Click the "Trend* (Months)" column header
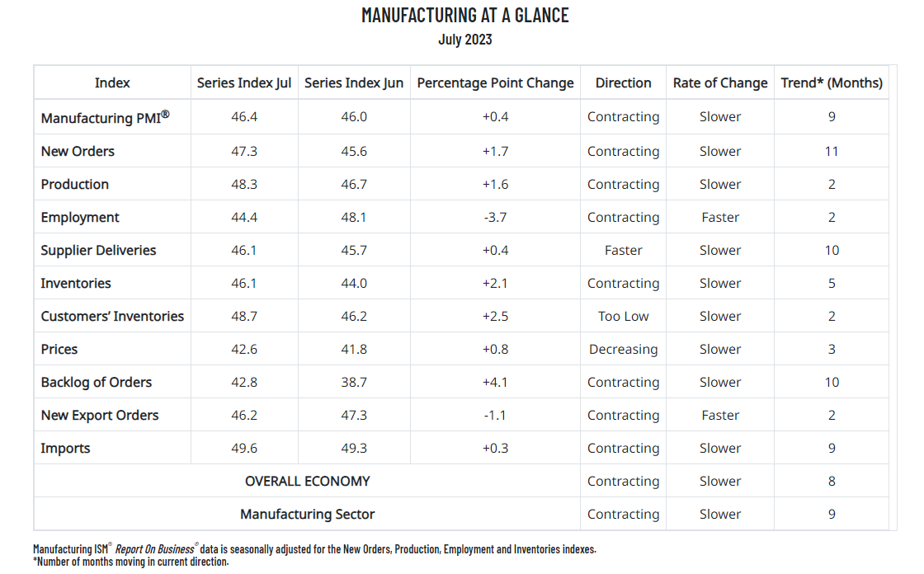Image resolution: width=924 pixels, height=574 pixels. pos(832,82)
